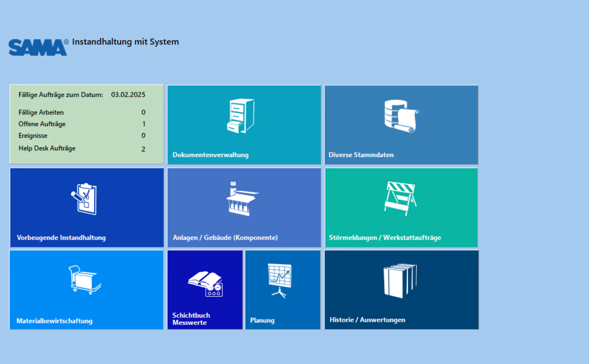Click the Materialbewirtschaftung trolley icon
Screen dimensions: 589x364
[x=85, y=280]
